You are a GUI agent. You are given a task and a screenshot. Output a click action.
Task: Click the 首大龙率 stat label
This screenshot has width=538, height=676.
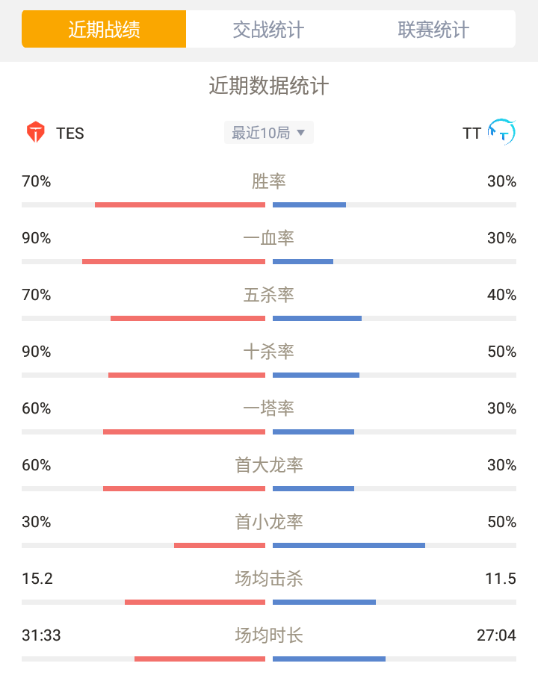[269, 465]
